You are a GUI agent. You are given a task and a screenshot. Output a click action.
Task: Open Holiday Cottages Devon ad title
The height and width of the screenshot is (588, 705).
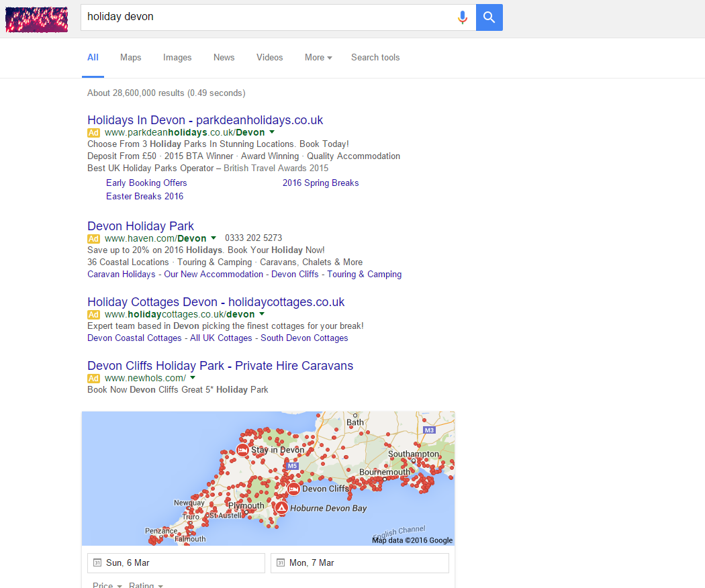[x=216, y=302]
